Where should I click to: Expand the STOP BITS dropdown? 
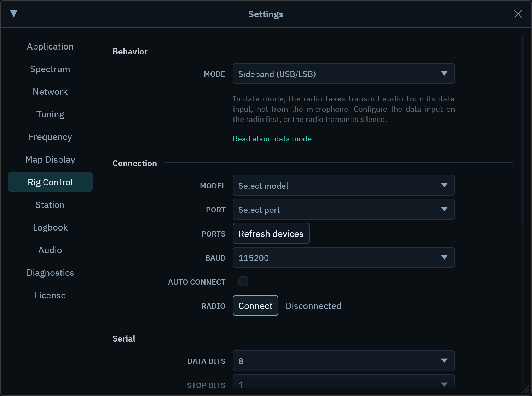(x=343, y=382)
